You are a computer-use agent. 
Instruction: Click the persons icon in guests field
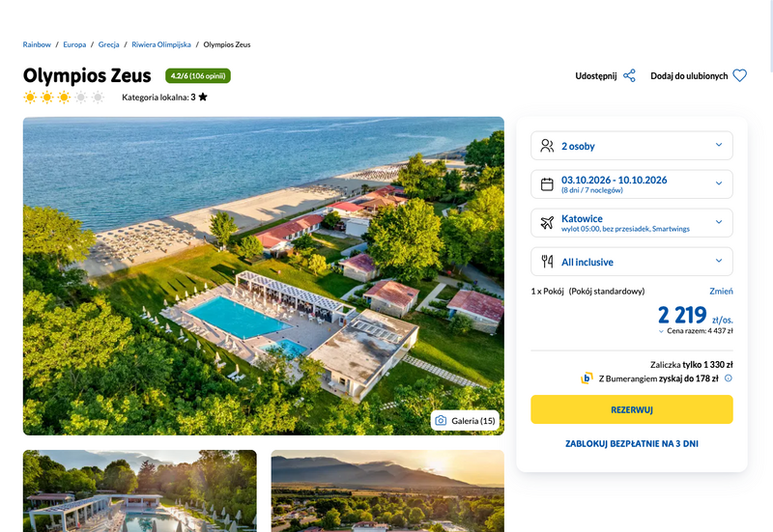click(x=547, y=146)
